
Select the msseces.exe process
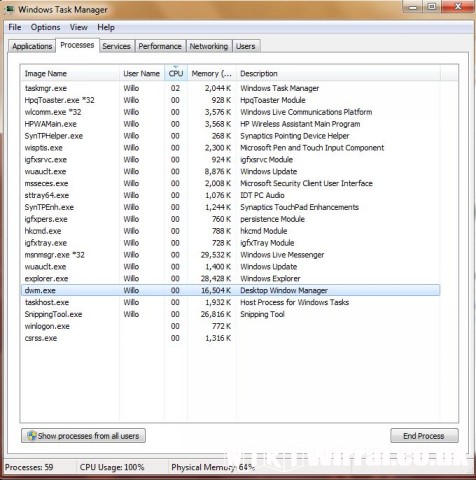point(230,183)
